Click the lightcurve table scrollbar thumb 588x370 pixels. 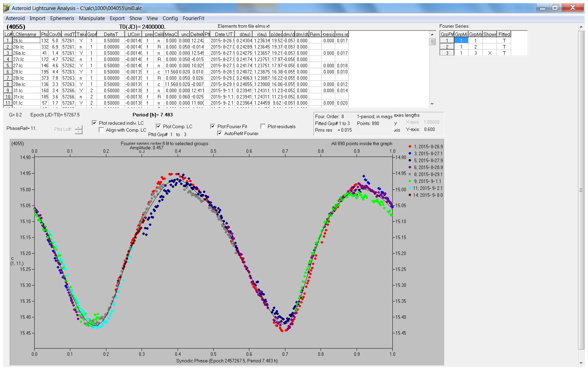(432, 42)
